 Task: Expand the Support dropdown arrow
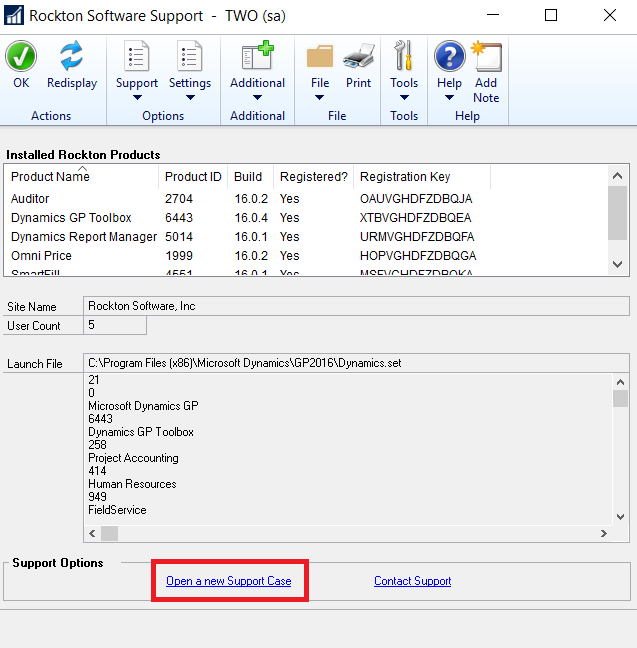coord(137,98)
